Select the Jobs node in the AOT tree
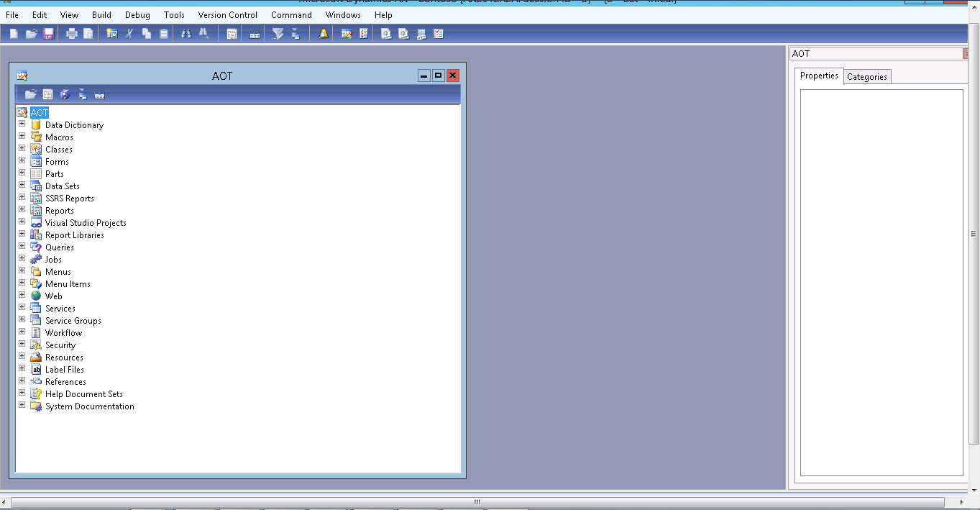The width and height of the screenshot is (980, 510). click(52, 259)
